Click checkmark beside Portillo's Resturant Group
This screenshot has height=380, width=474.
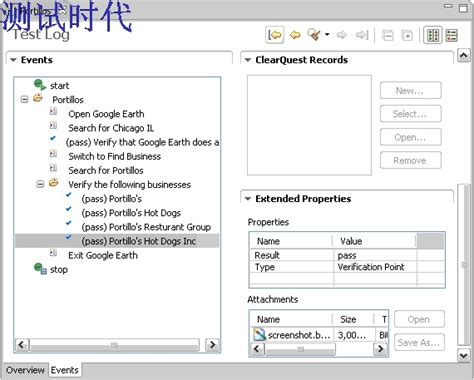[69, 223]
